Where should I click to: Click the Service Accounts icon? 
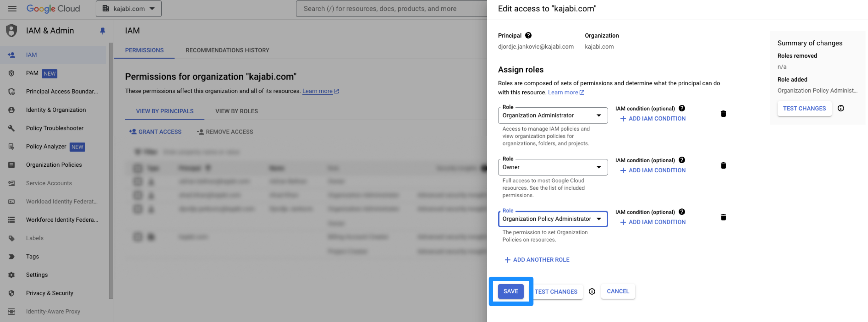click(x=11, y=183)
